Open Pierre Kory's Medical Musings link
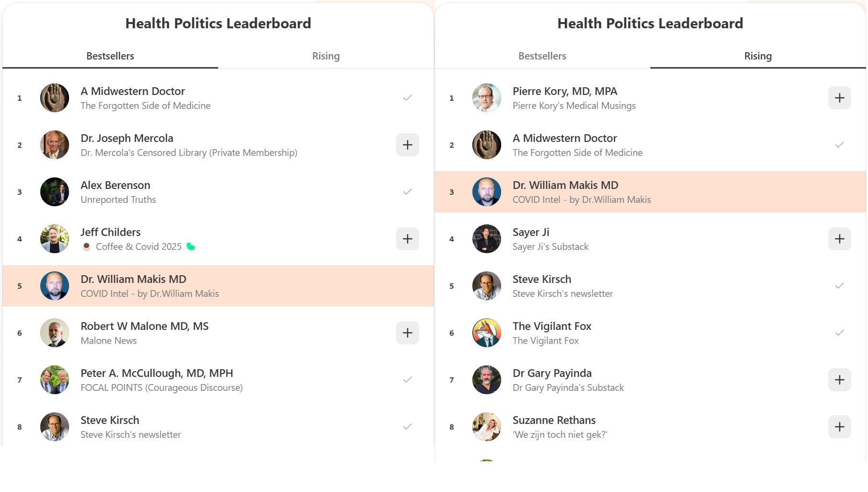The width and height of the screenshot is (868, 492). 574,106
